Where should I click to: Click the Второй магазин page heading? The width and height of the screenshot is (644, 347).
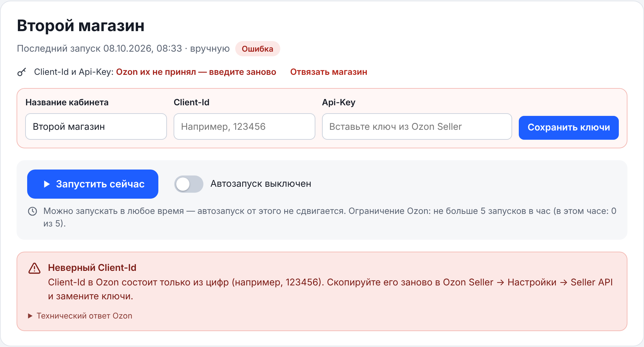pos(80,25)
